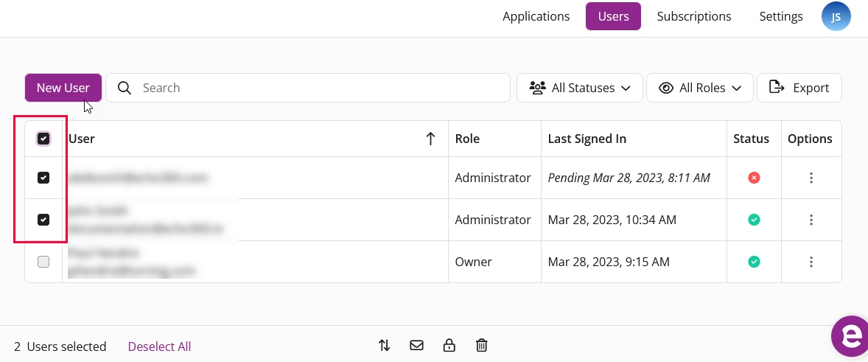Check the Owner row checkbox
Screen dimensions: 868x362
pyautogui.click(x=43, y=262)
